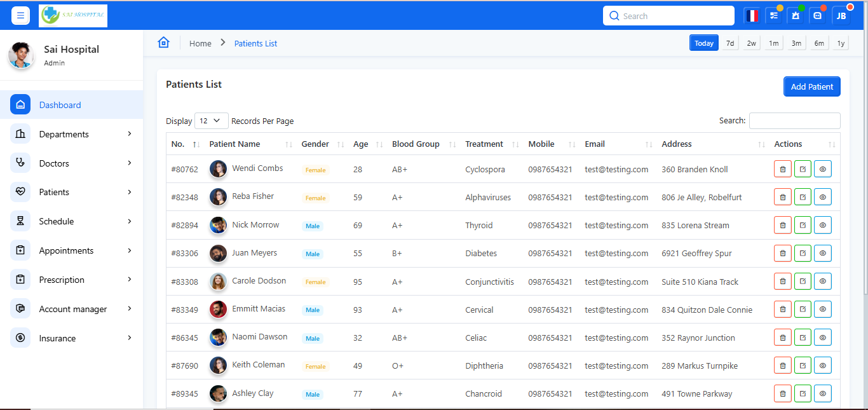View Keith Coleman details with eye icon
The image size is (868, 410).
point(822,366)
